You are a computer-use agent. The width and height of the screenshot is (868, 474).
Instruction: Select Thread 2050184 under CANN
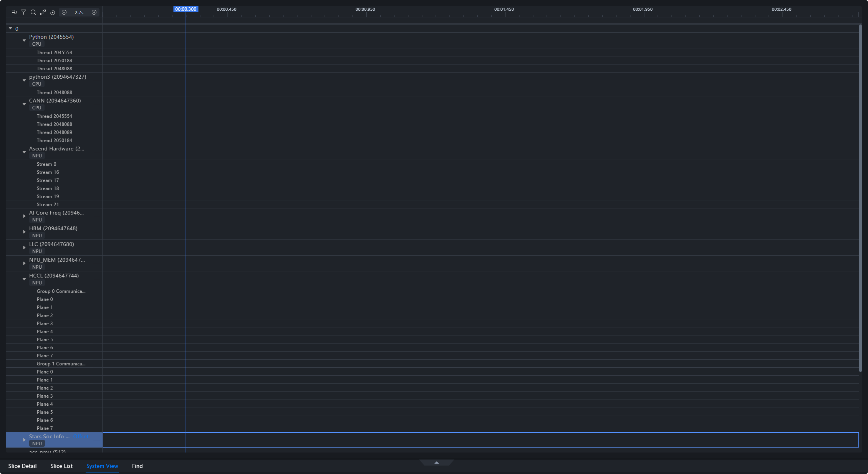(54, 140)
